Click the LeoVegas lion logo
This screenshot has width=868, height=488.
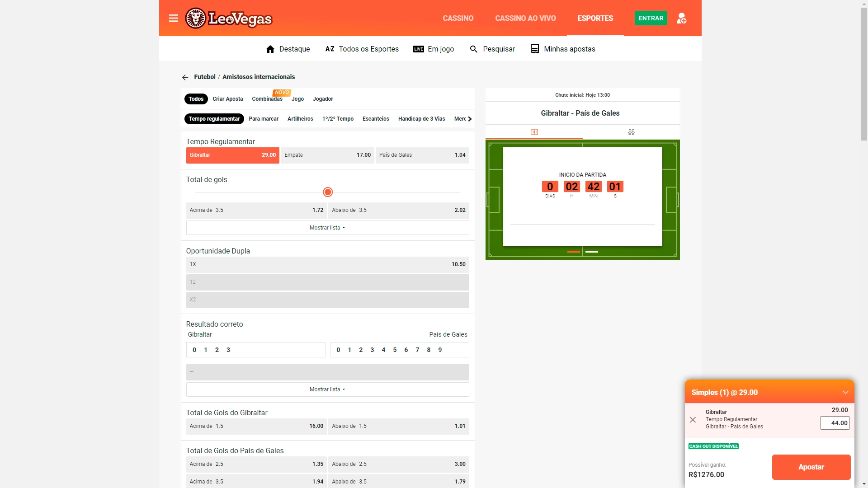tap(228, 18)
